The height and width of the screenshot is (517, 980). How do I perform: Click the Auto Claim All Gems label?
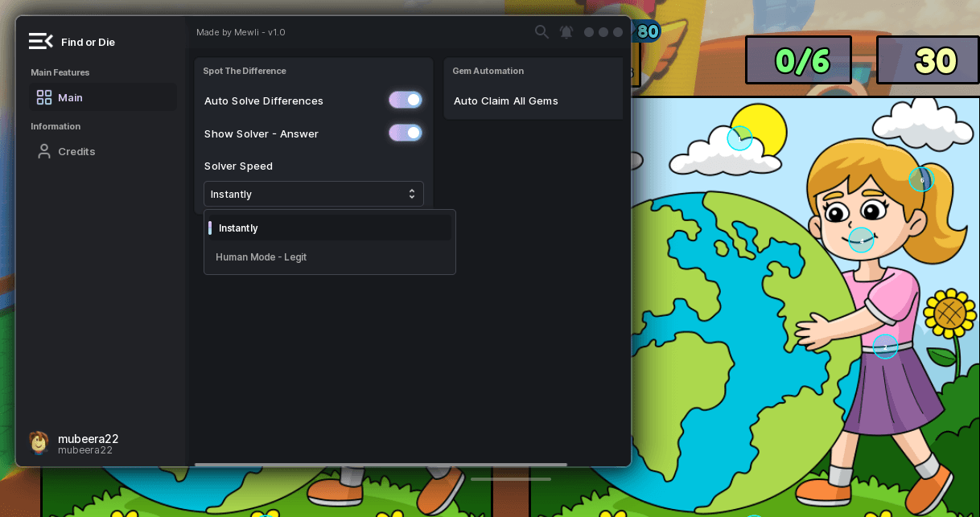(x=506, y=101)
